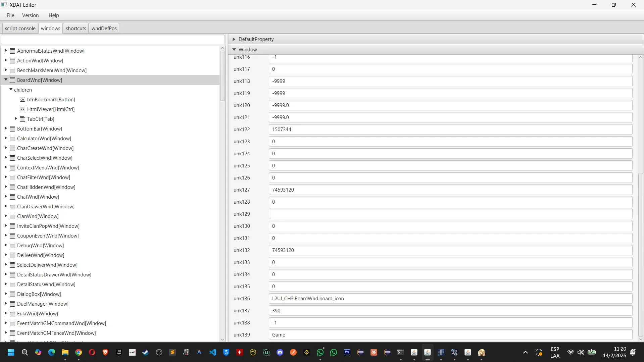
Task: Open Google Chrome from the taskbar
Action: (x=79, y=352)
